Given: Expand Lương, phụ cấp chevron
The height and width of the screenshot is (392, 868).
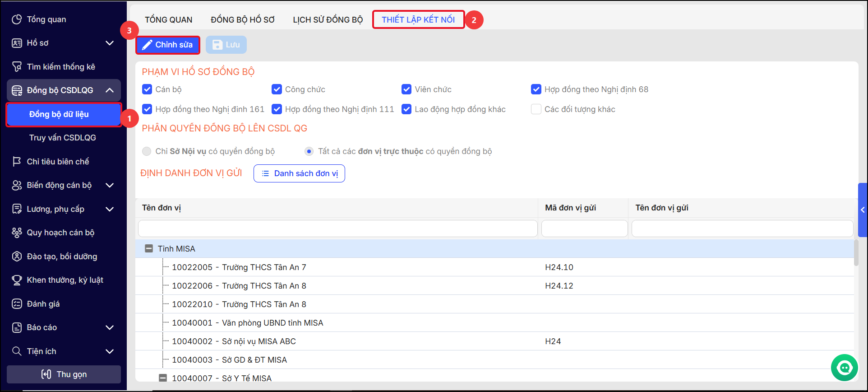Looking at the screenshot, I should coord(110,209).
